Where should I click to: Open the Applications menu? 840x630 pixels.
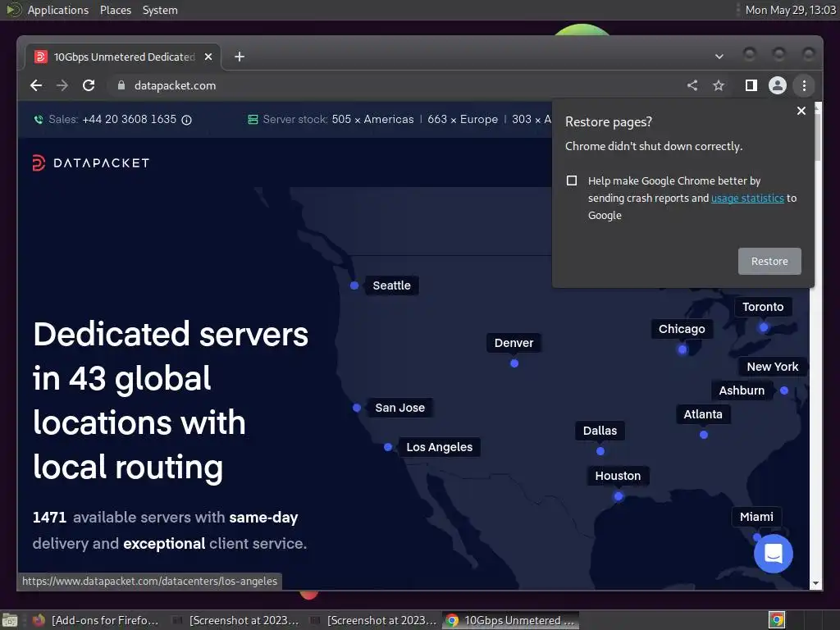(x=58, y=10)
